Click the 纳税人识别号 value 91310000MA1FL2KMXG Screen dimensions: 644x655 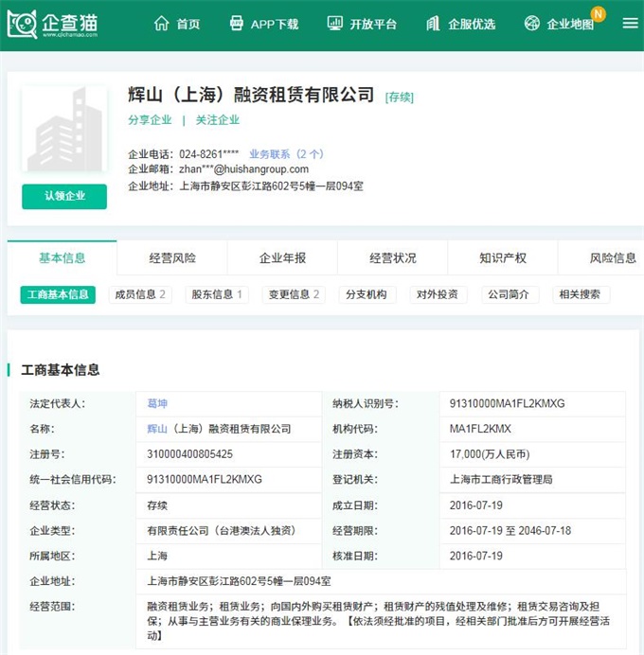[507, 403]
